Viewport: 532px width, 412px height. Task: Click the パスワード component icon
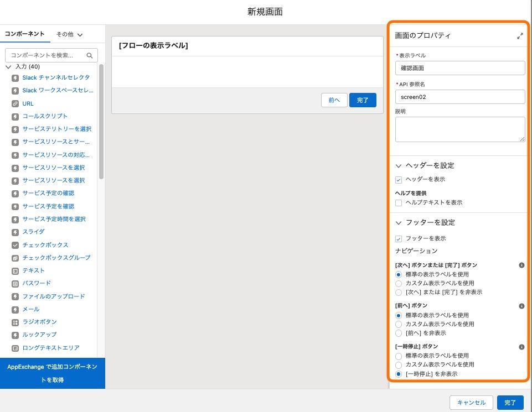click(15, 284)
